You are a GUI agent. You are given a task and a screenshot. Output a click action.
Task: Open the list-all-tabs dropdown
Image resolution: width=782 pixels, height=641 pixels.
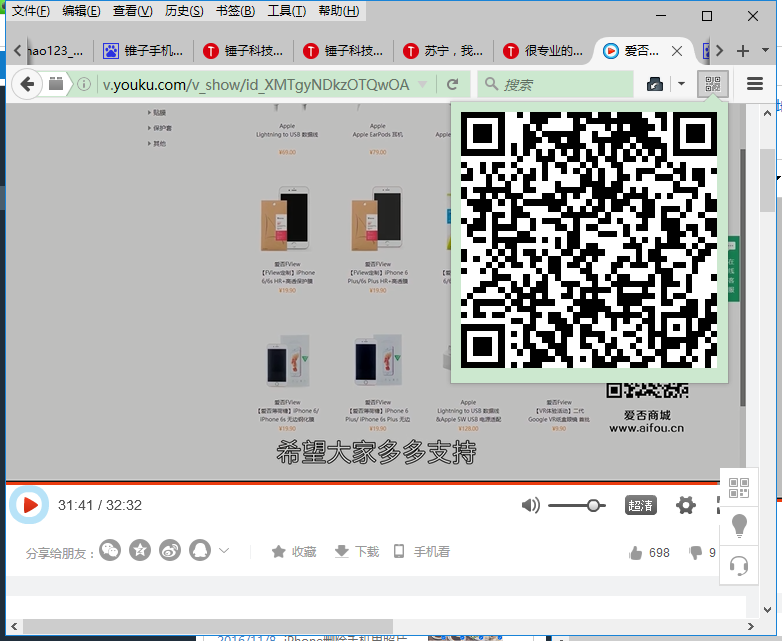click(x=766, y=50)
